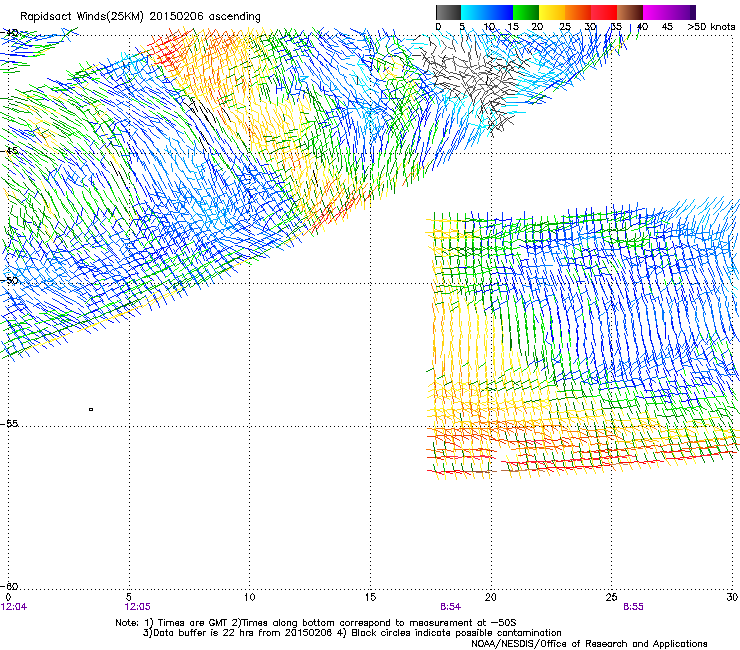Click the '-60' latitude label

pos(9,586)
